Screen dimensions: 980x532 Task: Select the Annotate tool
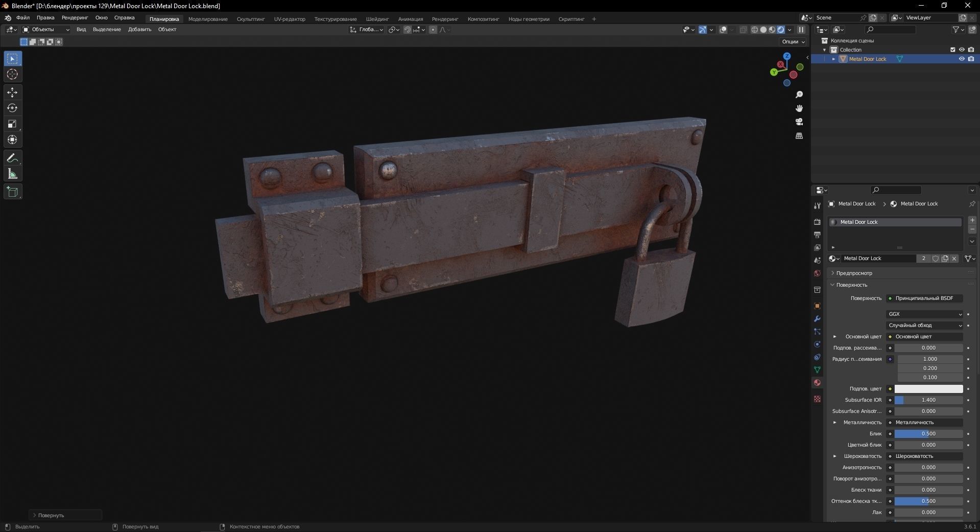coord(12,158)
